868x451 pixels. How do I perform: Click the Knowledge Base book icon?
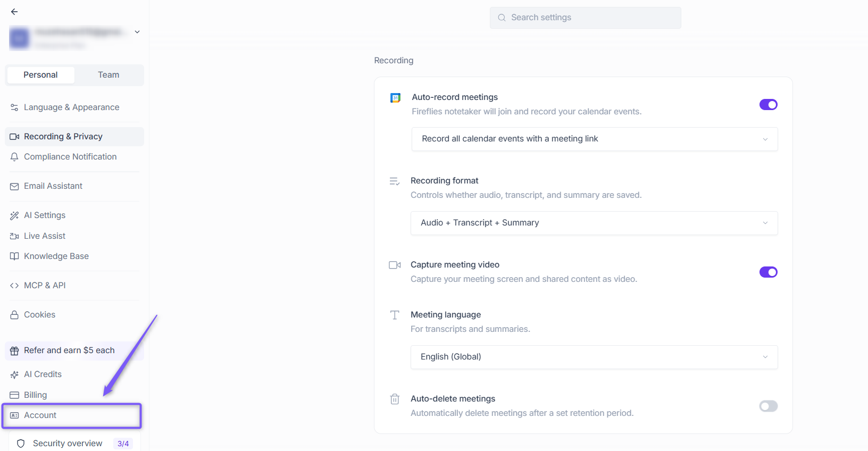tap(14, 256)
